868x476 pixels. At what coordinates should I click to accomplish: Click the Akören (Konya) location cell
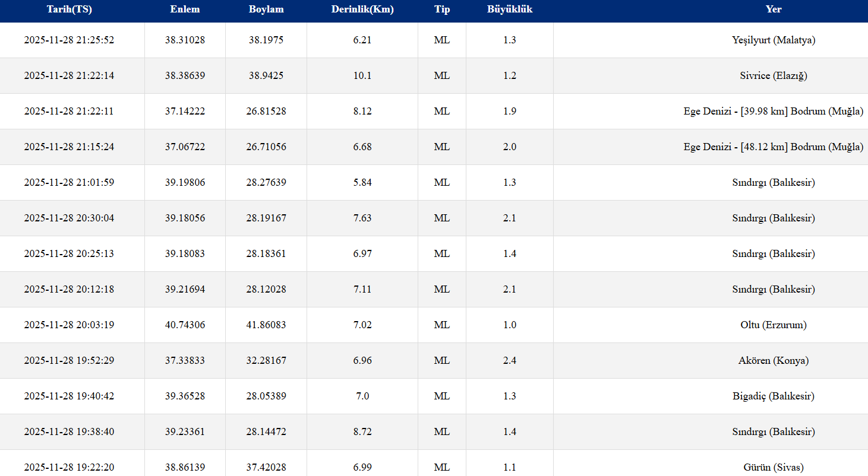[774, 361]
